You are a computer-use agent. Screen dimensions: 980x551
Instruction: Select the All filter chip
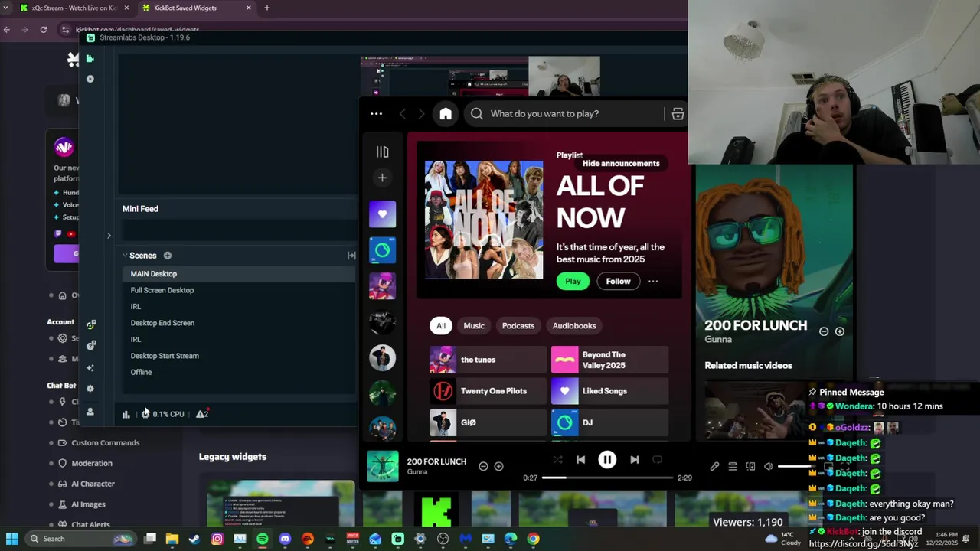(441, 325)
